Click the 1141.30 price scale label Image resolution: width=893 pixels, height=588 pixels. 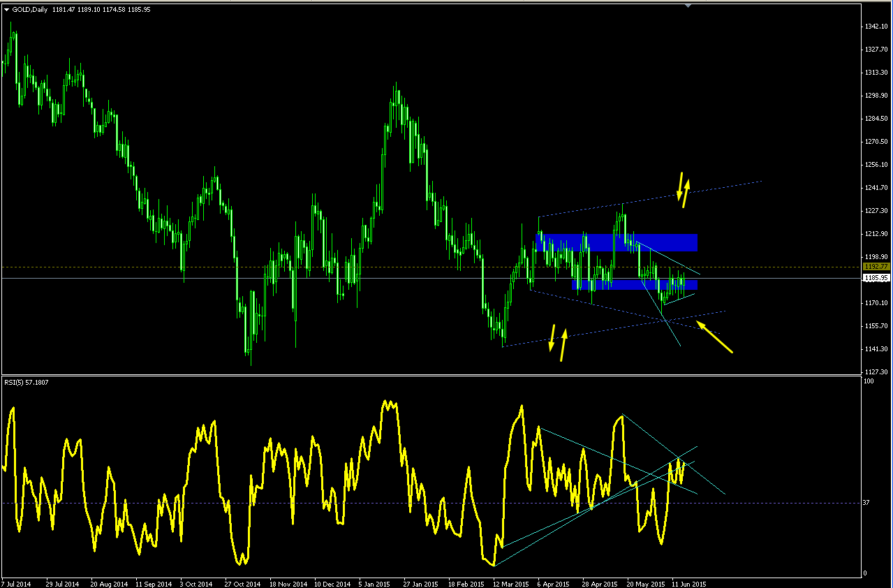click(x=876, y=348)
